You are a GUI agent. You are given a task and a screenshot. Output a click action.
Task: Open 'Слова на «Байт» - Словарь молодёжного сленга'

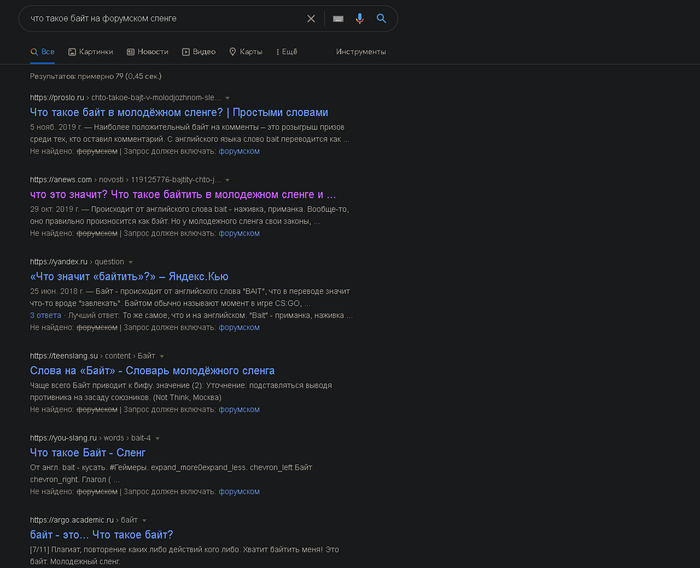152,371
